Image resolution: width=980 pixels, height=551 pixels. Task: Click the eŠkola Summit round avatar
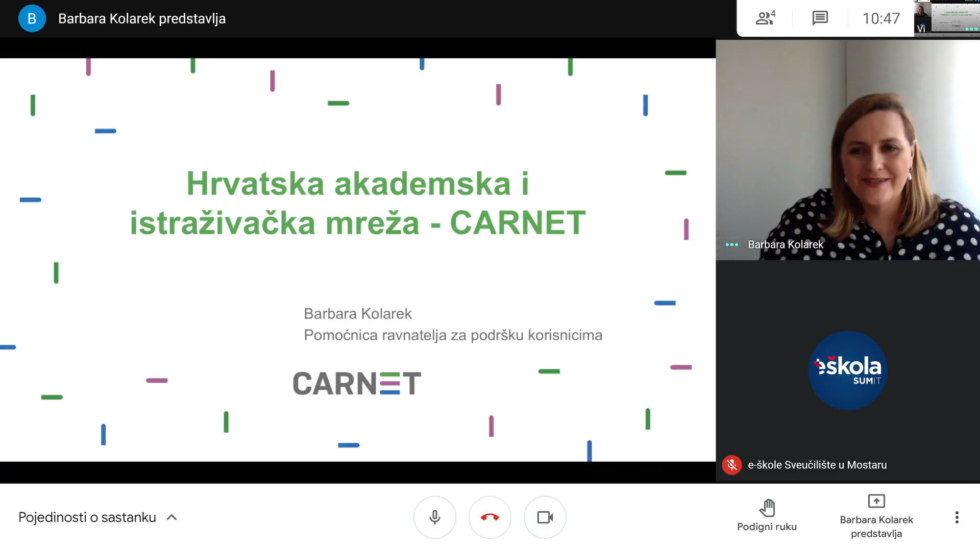[848, 370]
